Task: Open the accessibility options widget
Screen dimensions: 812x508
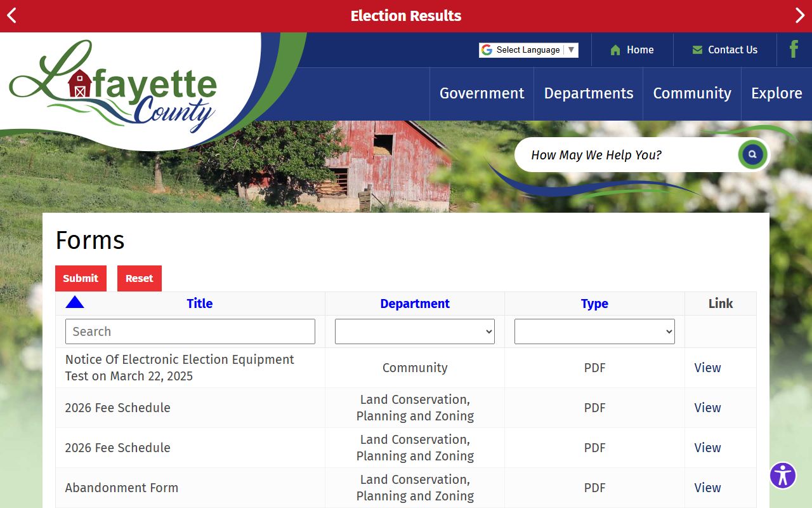Action: pyautogui.click(x=783, y=475)
